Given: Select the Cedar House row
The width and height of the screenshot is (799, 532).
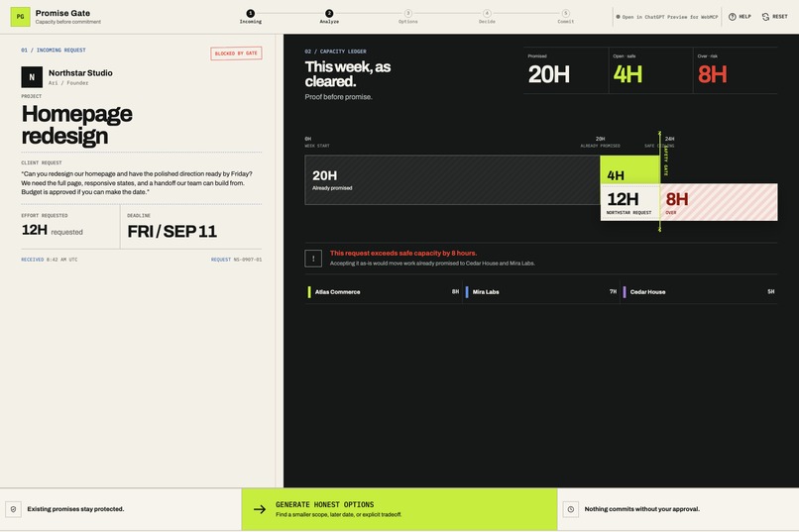Looking at the screenshot, I should [x=699, y=291].
